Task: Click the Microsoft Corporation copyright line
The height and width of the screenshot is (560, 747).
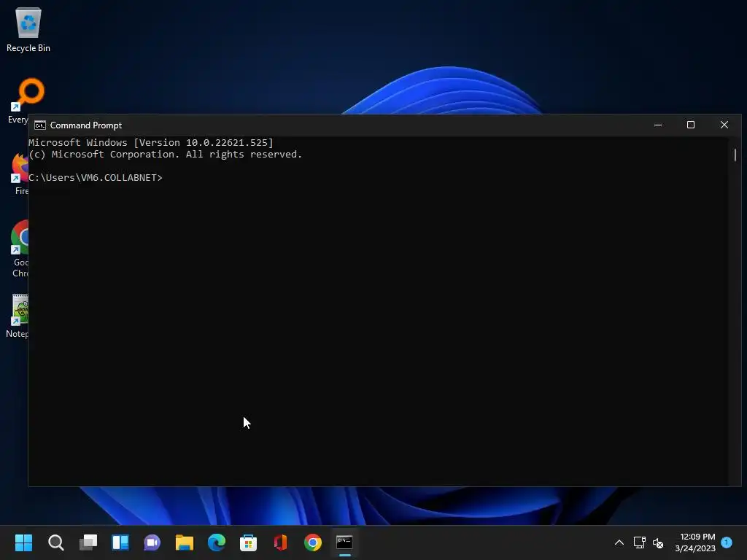Action: (166, 155)
